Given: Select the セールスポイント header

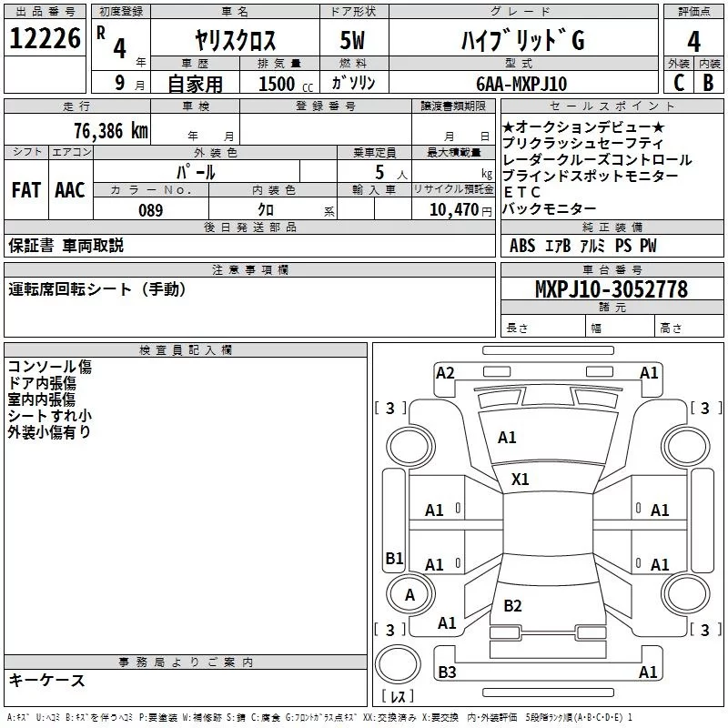Looking at the screenshot, I should click(x=612, y=106).
